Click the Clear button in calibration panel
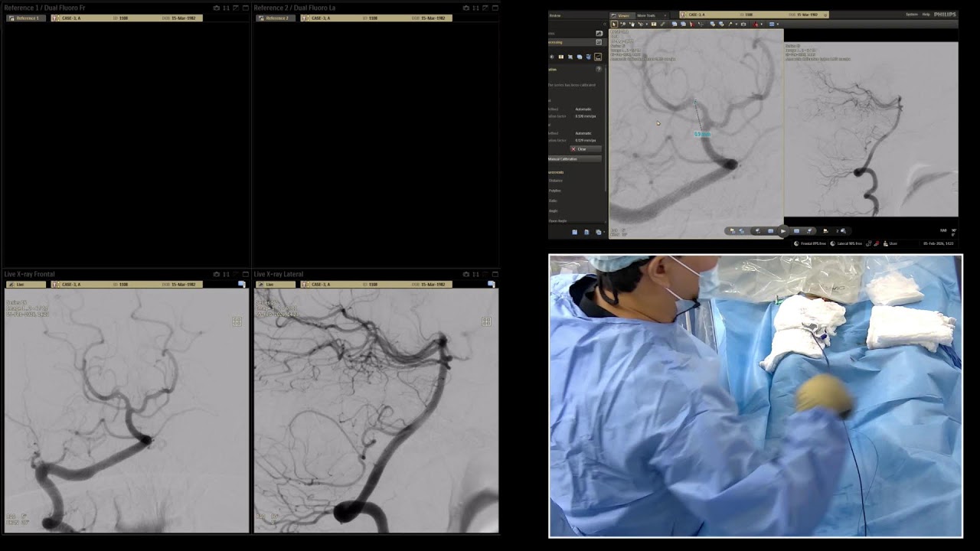This screenshot has height=551, width=980. tap(586, 149)
